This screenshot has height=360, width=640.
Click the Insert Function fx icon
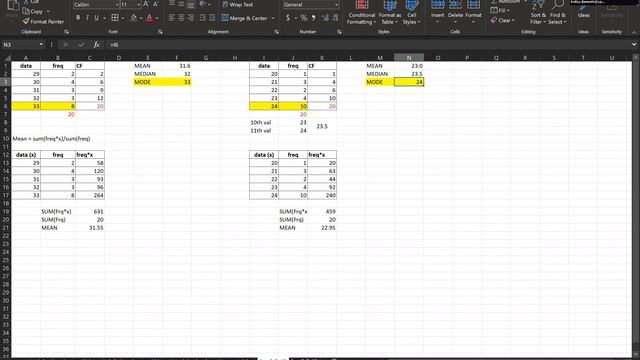pyautogui.click(x=96, y=44)
